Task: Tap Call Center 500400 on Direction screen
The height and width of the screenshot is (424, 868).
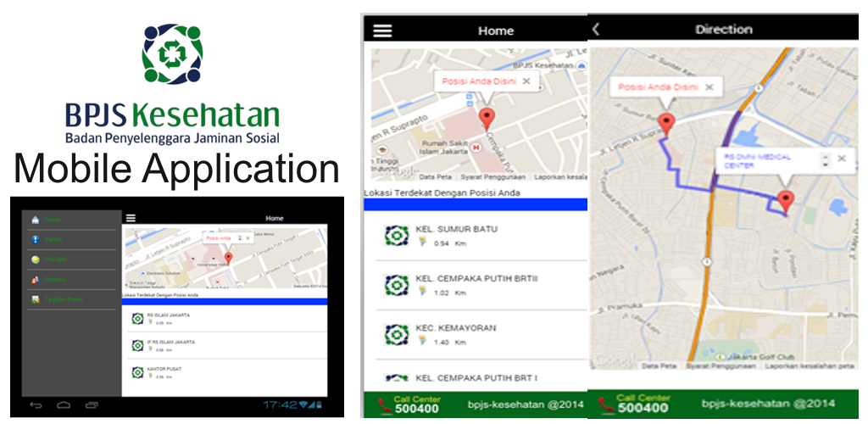Action: point(643,404)
